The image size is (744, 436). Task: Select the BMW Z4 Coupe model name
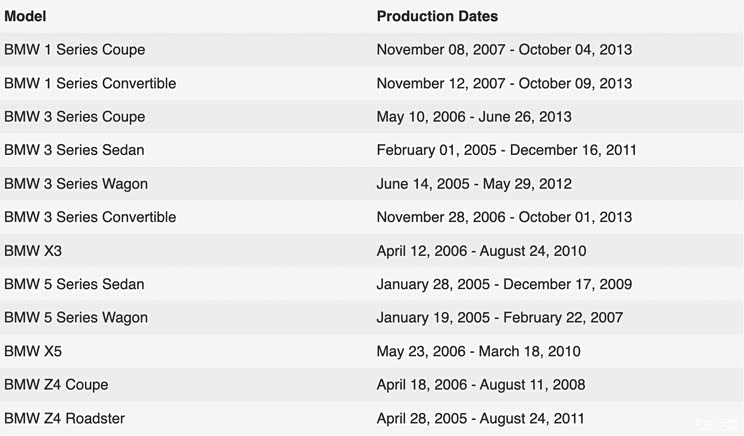point(56,385)
